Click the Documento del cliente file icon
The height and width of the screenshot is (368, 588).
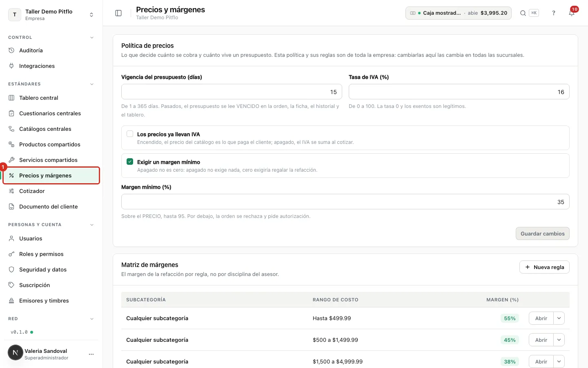[11, 206]
